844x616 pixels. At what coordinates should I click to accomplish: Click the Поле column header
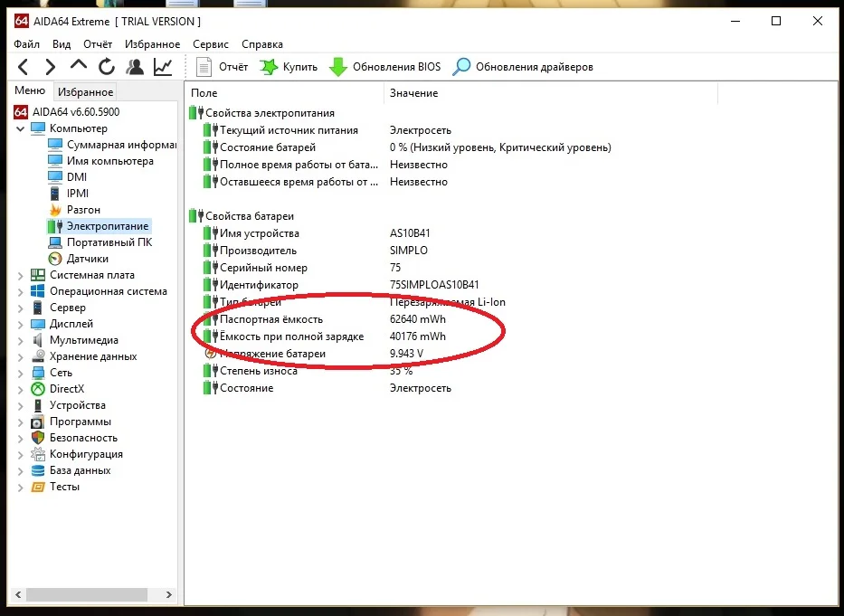(284, 92)
